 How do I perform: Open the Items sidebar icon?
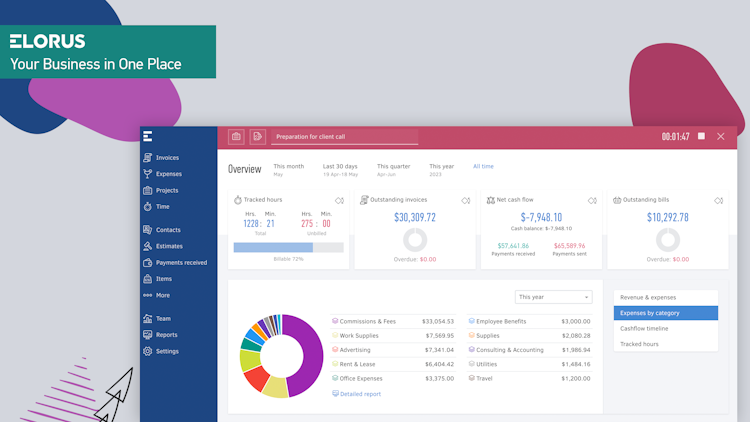(x=148, y=278)
